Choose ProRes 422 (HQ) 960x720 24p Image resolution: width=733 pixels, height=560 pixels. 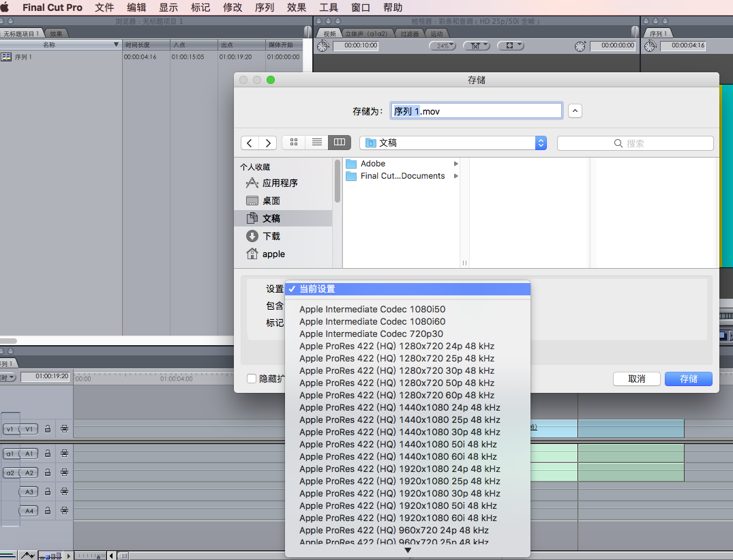pos(408,531)
